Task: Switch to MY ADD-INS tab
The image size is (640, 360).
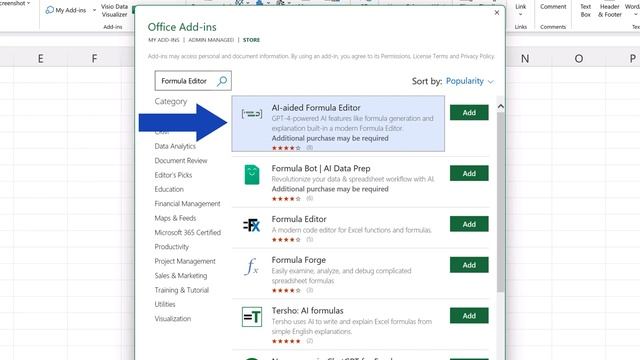Action: point(164,40)
